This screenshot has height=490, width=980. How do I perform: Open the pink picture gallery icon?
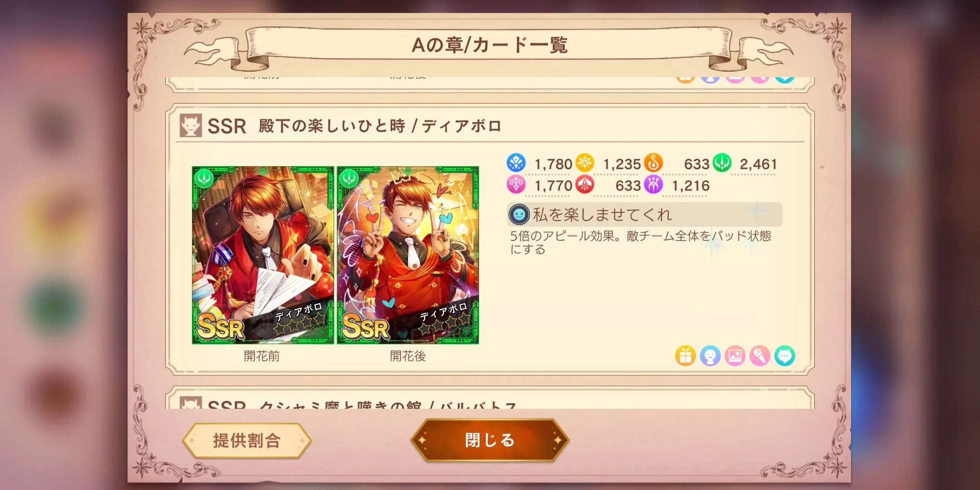point(735,356)
